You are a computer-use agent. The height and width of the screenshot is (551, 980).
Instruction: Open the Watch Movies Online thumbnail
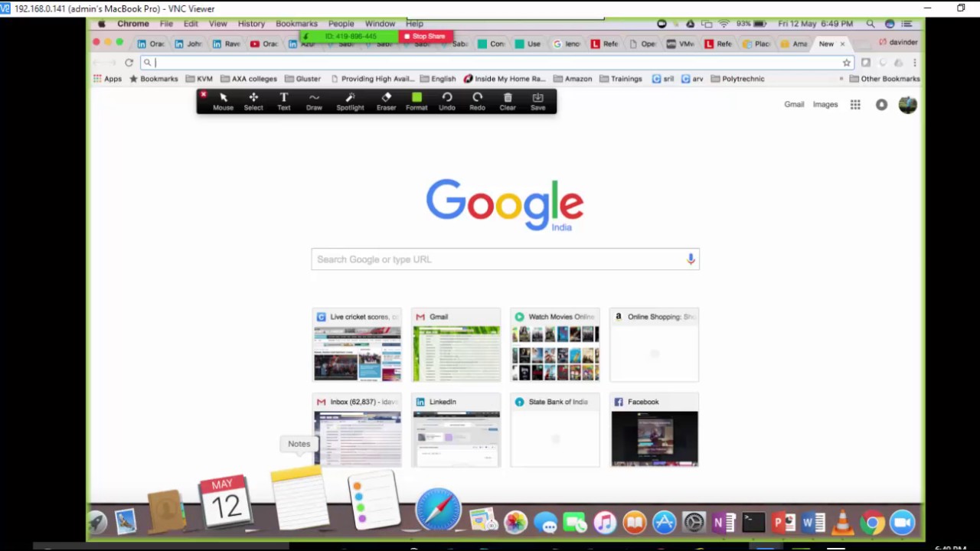coord(555,345)
